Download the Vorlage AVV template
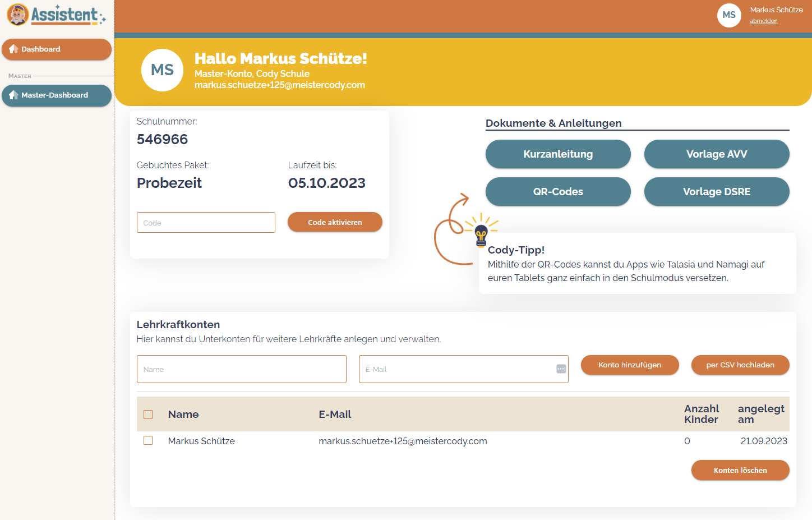The width and height of the screenshot is (812, 520). point(717,154)
